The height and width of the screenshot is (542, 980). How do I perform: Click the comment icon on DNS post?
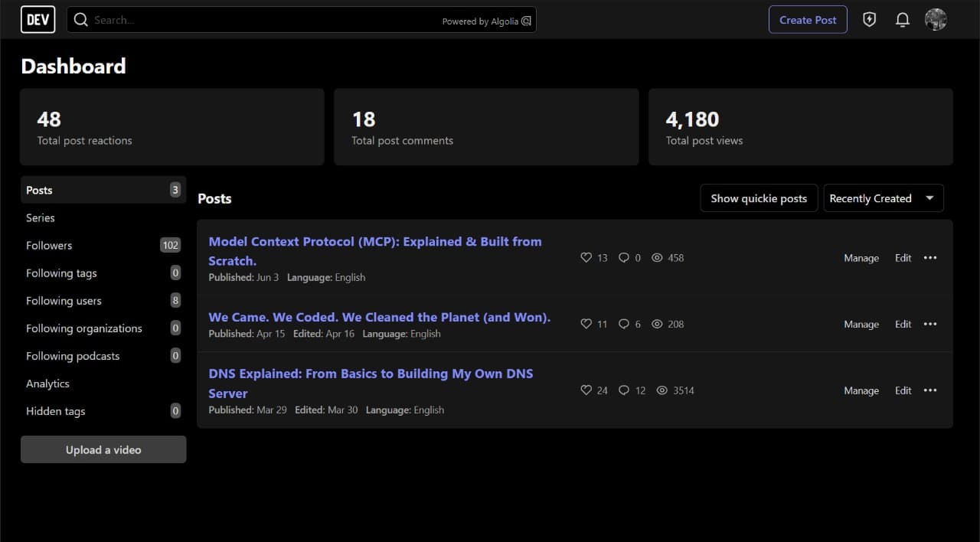tap(624, 390)
